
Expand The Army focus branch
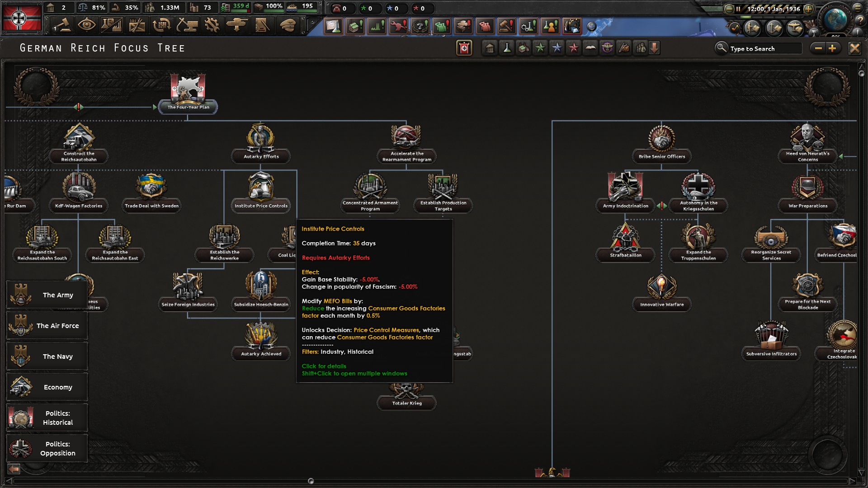[x=47, y=295]
